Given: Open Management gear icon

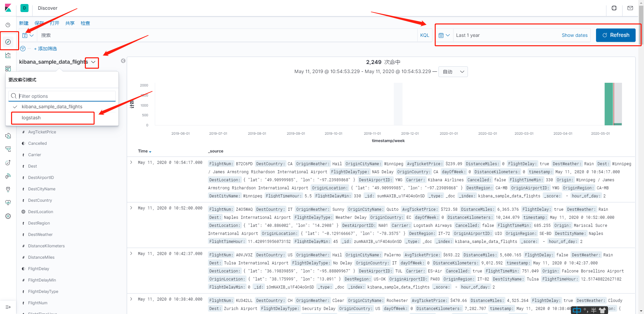Looking at the screenshot, I should [8, 216].
